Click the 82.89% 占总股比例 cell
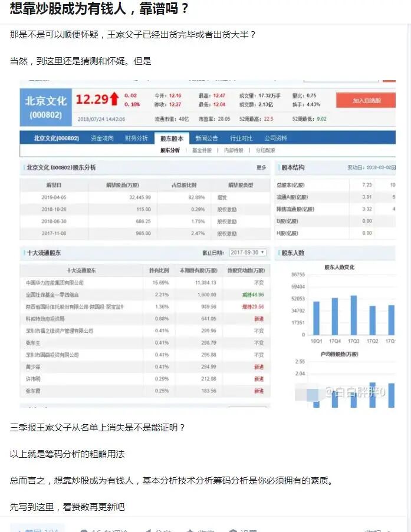 (x=196, y=197)
